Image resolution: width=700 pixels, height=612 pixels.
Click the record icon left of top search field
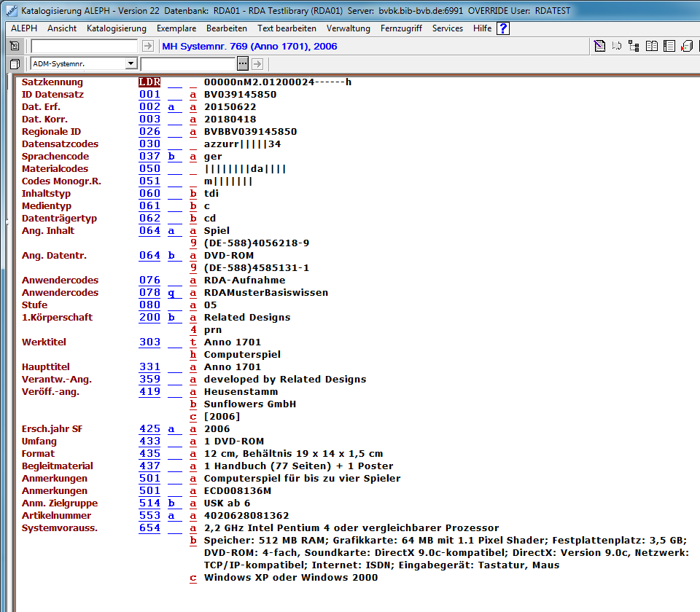(x=15, y=46)
